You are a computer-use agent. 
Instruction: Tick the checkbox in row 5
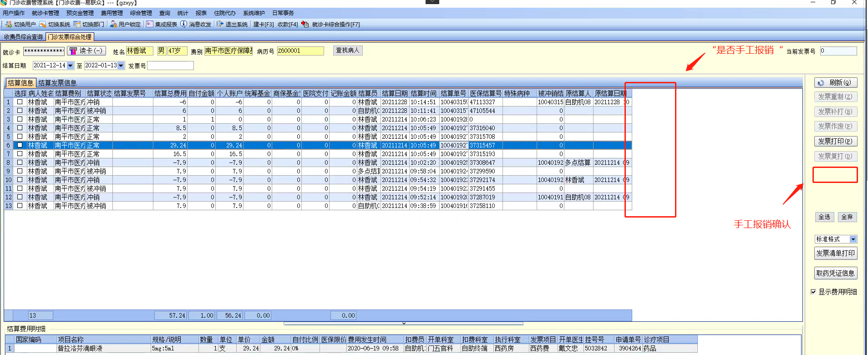tap(20, 137)
